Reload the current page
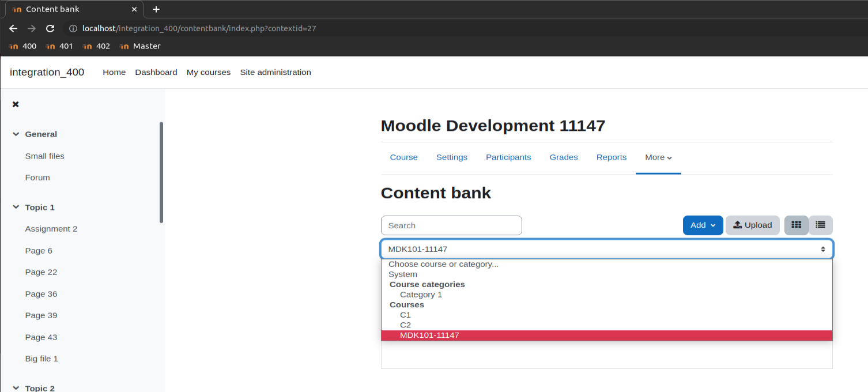 coord(50,28)
